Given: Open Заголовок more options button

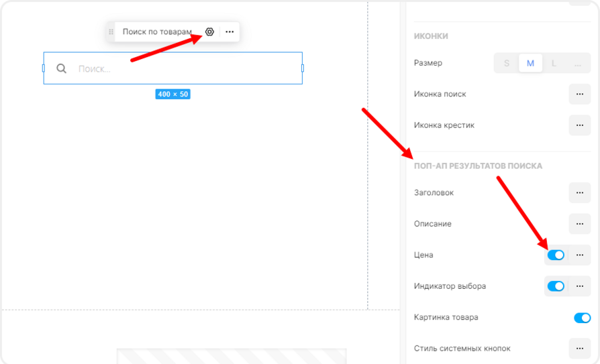Looking at the screenshot, I should (579, 192).
